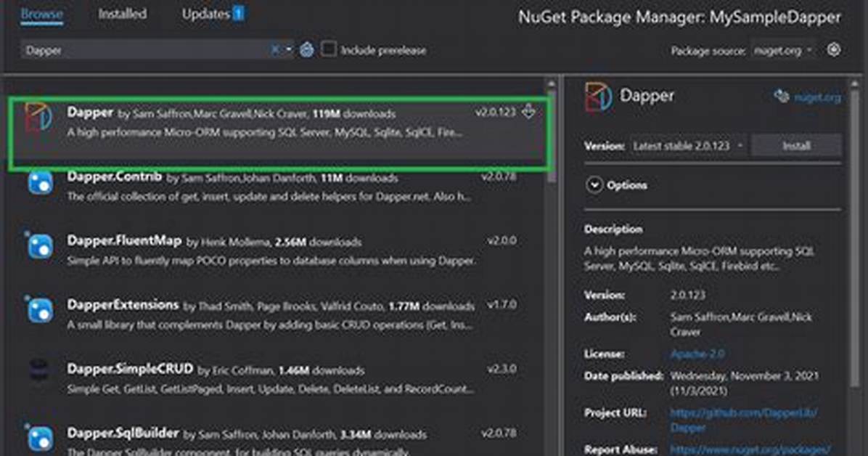Viewport: 868px width, 456px height.
Task: Enable the Include prerelease checkbox
Action: 328,49
